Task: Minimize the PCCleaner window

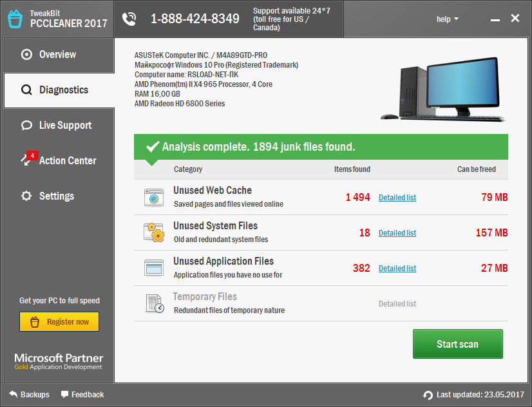Action: coord(495,19)
